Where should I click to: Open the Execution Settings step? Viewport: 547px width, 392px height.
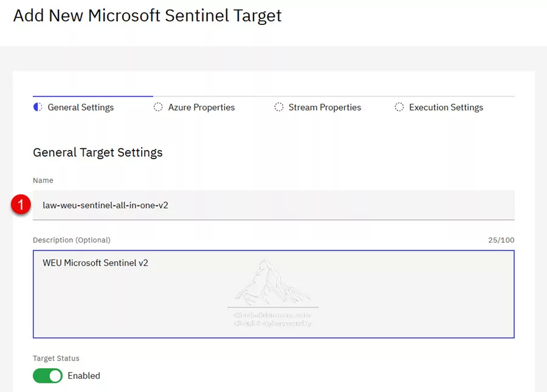coord(446,108)
